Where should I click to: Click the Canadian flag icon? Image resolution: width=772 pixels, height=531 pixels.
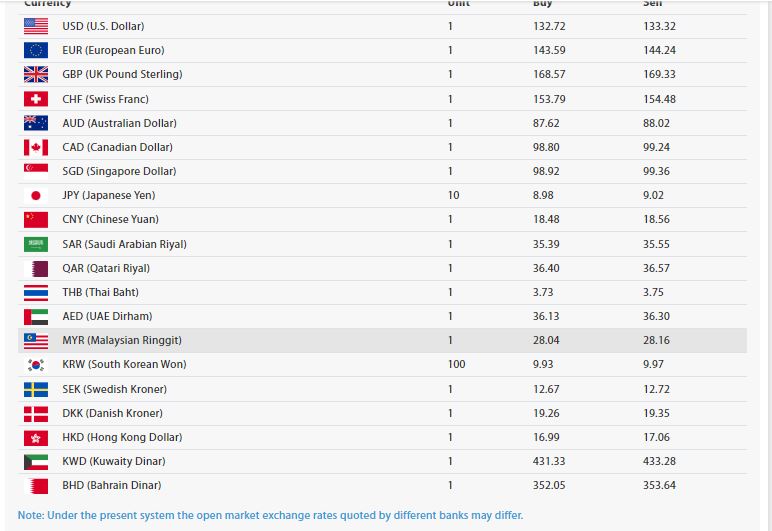point(36,147)
